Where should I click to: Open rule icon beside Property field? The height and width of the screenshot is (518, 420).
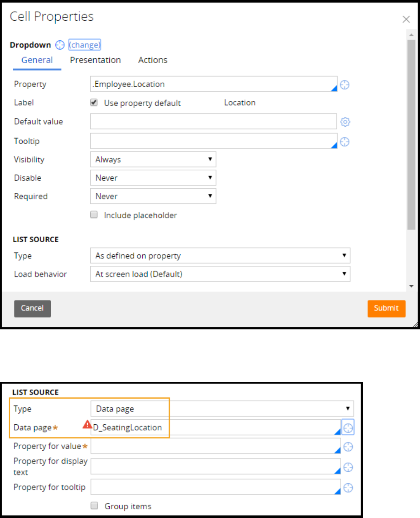(x=344, y=85)
